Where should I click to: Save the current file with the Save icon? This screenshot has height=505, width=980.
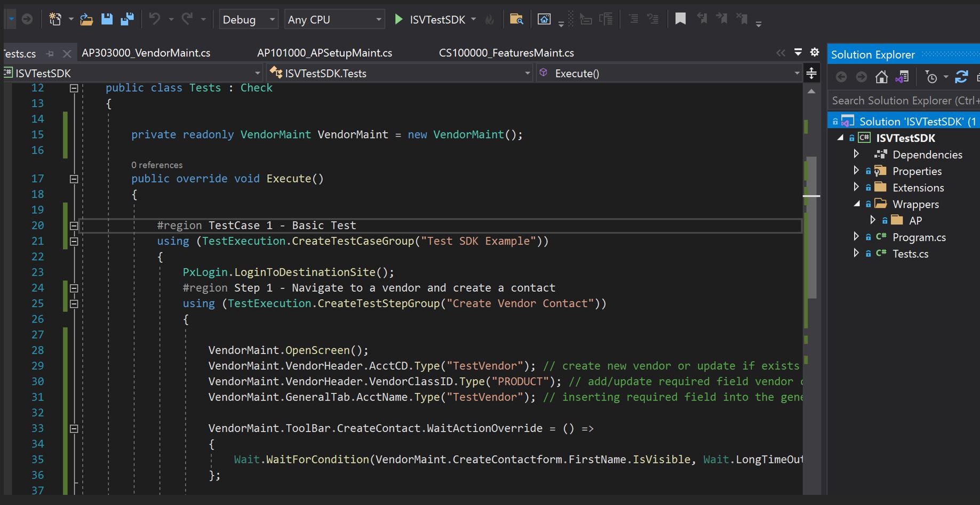(107, 19)
